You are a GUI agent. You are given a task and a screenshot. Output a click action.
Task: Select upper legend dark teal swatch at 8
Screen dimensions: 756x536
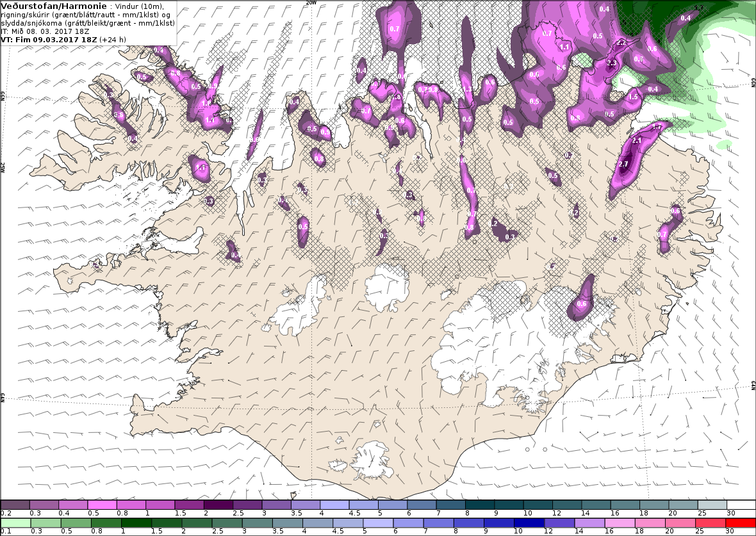[x=480, y=505]
